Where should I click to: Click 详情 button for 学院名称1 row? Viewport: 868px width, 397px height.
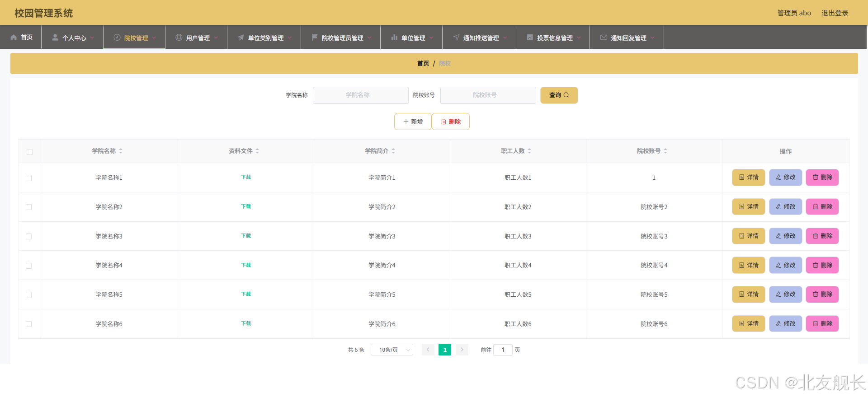[x=749, y=177]
